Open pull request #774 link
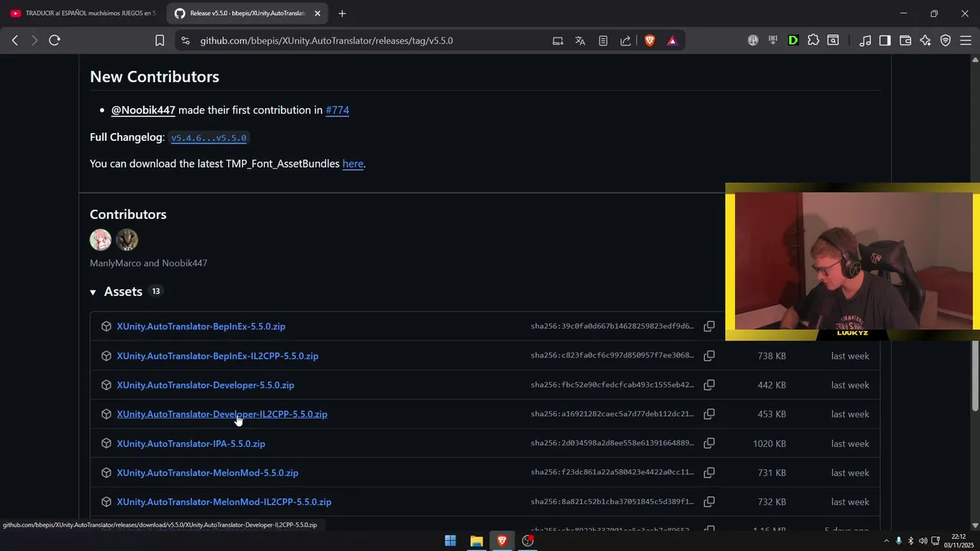Viewport: 980px width, 551px height. pyautogui.click(x=337, y=110)
